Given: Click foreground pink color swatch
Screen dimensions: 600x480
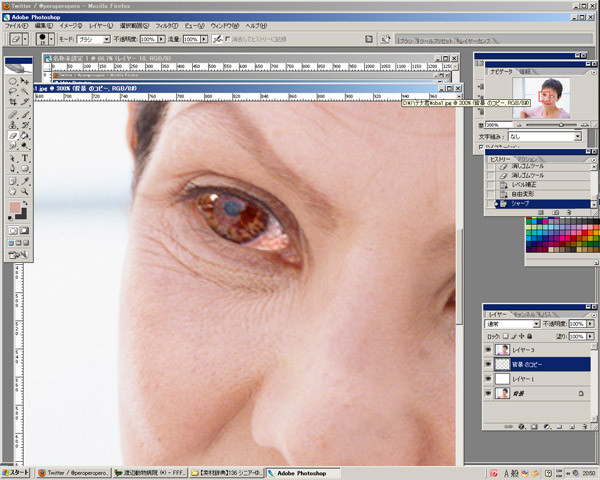Looking at the screenshot, I should point(15,207).
